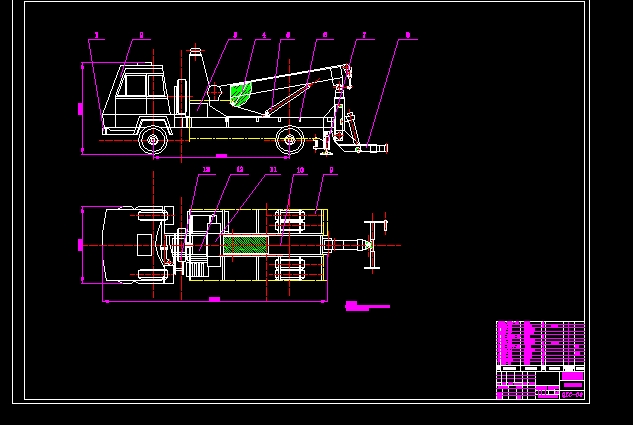
Task: Select the green hatched rectangle in top view
Action: click(245, 245)
